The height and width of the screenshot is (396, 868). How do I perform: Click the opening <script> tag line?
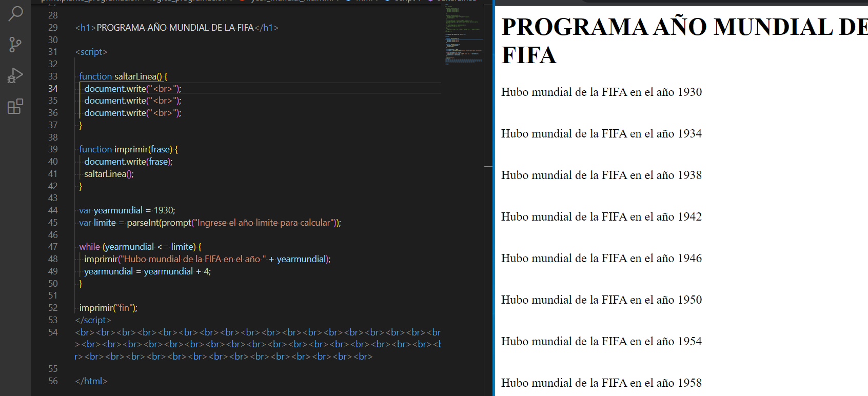pos(91,52)
